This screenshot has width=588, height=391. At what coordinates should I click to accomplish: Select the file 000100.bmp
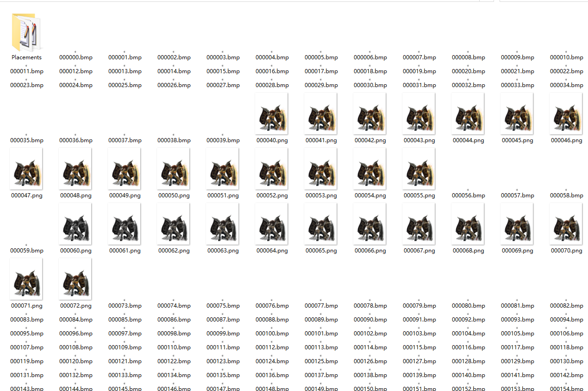coord(272,333)
